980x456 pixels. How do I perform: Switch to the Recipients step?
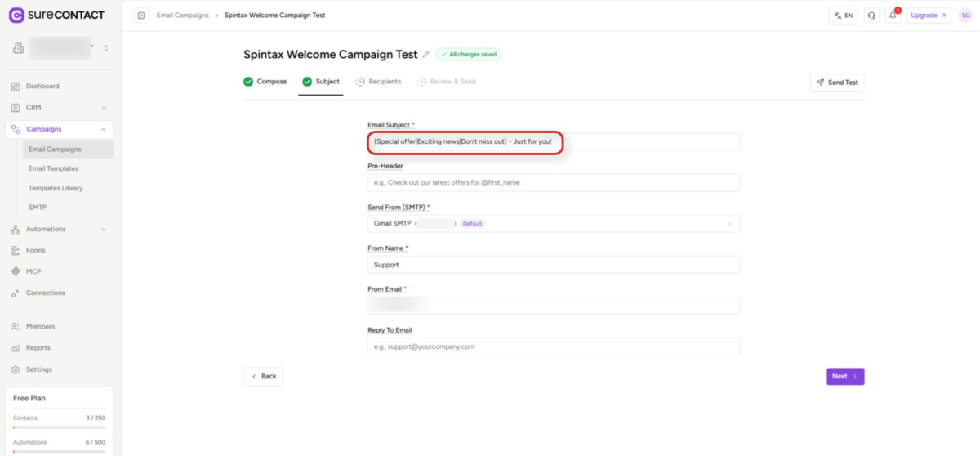[378, 82]
